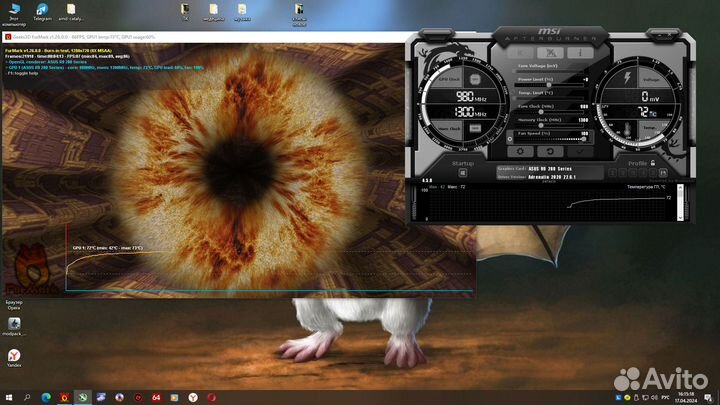This screenshot has width=720, height=405.
Task: Click the thermometer icon in the temperature gauge
Action: click(628, 129)
